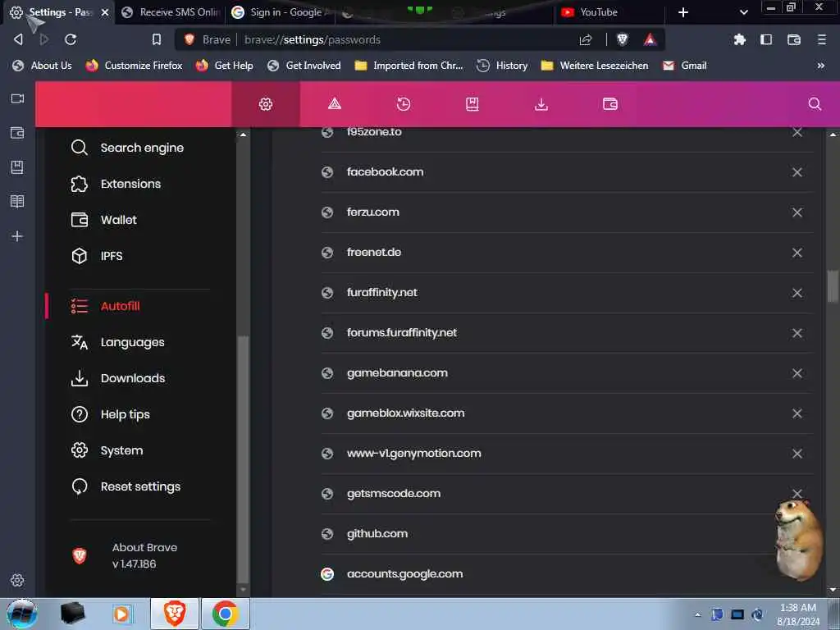Bookmark this page with bookmark icon

tap(157, 39)
